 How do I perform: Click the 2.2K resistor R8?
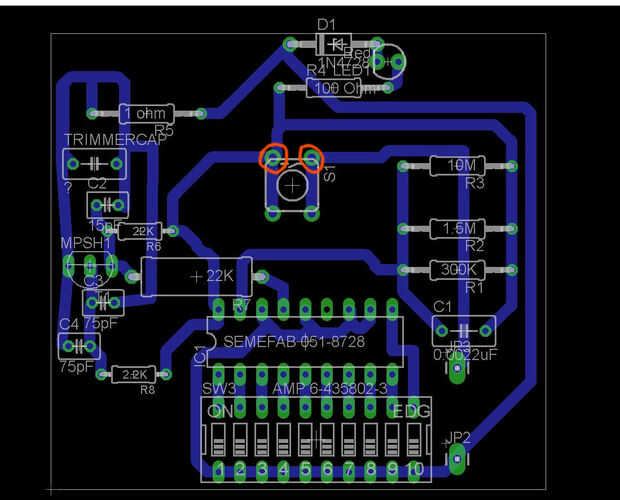click(x=134, y=374)
